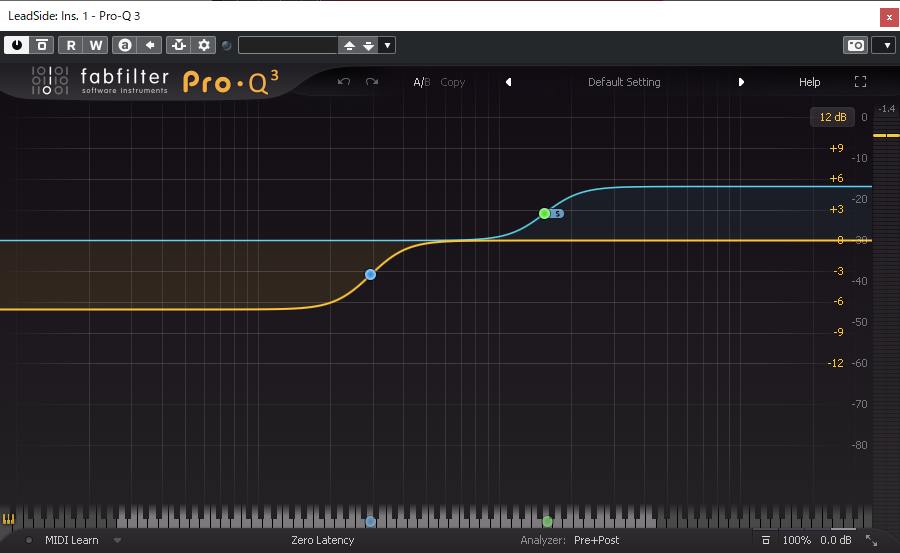
Task: Toggle full screen mode icon
Action: coord(860,82)
